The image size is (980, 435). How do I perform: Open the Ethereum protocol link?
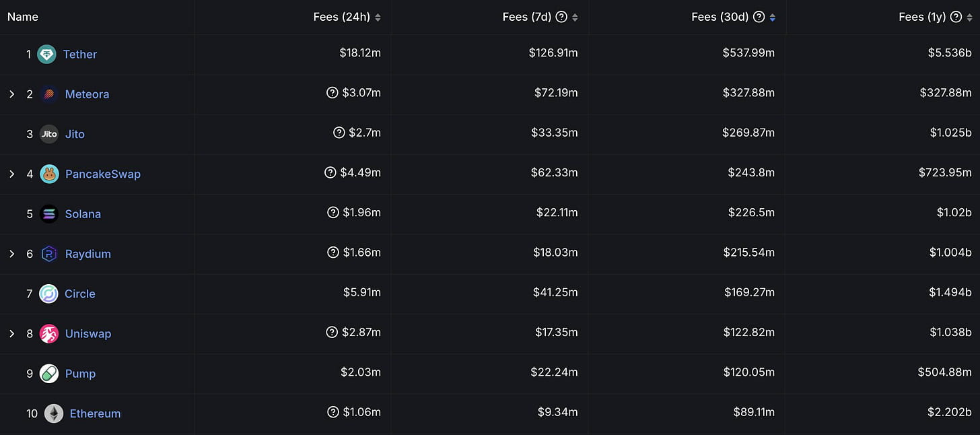pyautogui.click(x=95, y=413)
